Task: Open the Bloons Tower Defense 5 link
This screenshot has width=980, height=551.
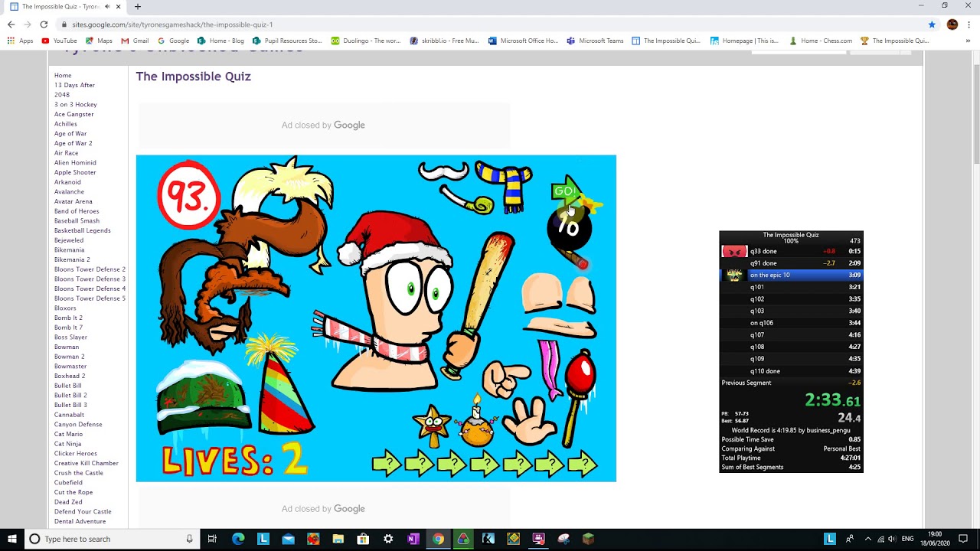Action: tap(90, 298)
